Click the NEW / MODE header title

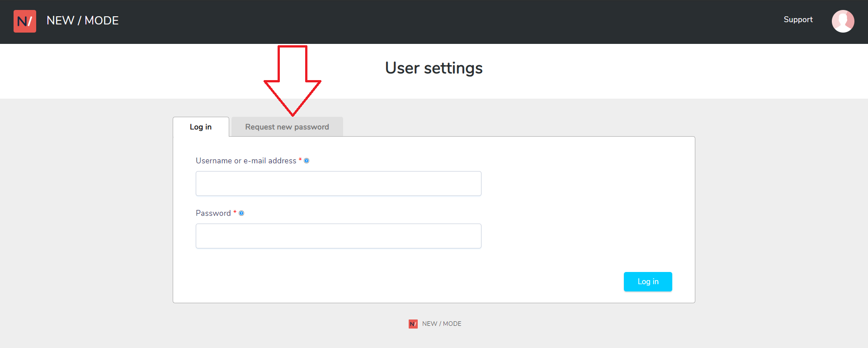click(x=83, y=20)
